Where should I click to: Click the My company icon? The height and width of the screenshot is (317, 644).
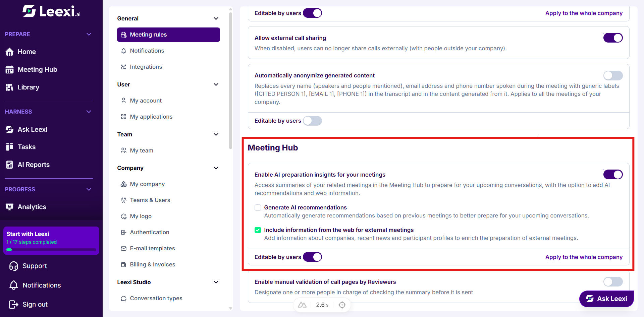(124, 184)
